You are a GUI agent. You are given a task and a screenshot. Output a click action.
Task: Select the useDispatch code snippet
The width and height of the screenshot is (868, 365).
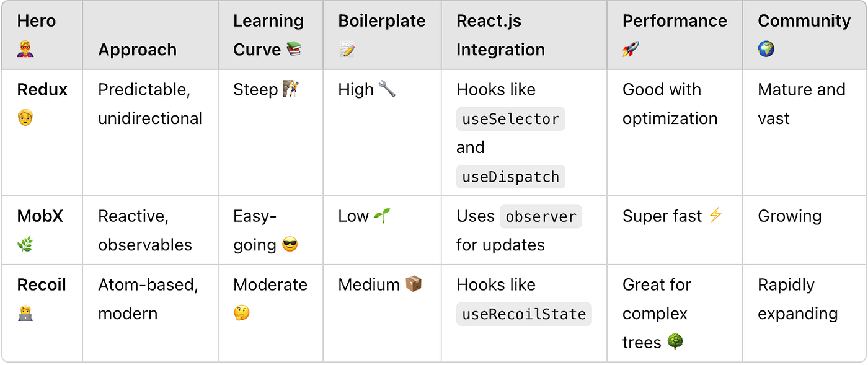coord(511,177)
